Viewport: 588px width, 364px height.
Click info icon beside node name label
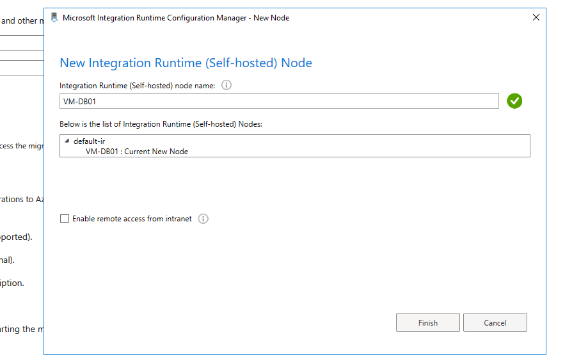pos(226,85)
